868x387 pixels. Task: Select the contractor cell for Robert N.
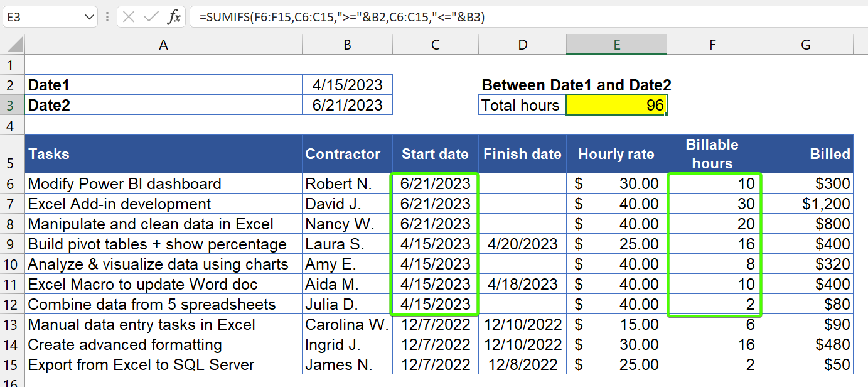(x=347, y=183)
